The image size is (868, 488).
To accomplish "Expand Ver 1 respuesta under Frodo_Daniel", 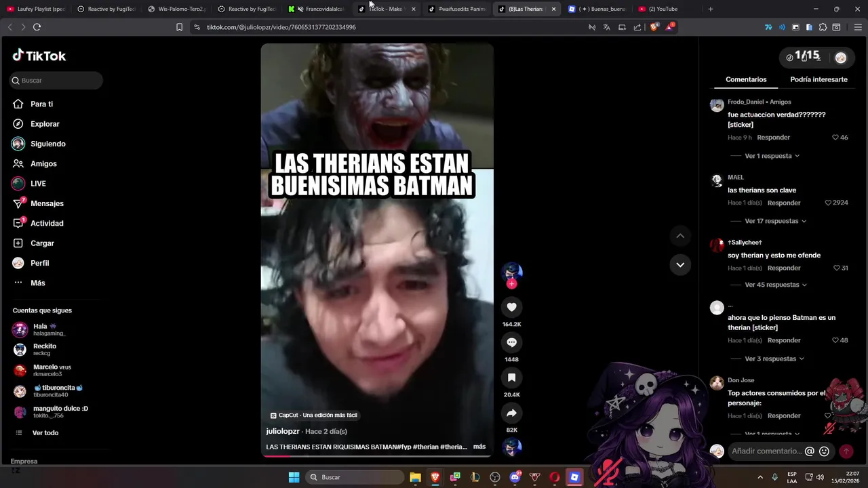I will click(772, 156).
